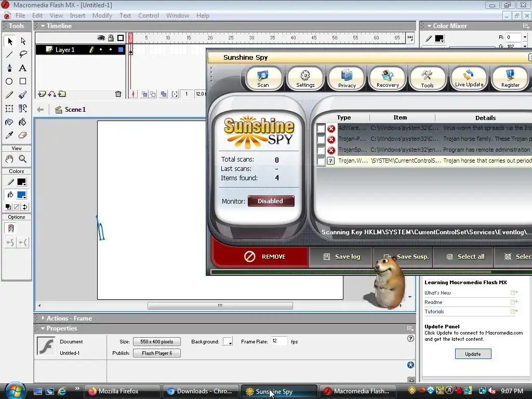Image resolution: width=532 pixels, height=399 pixels.
Task: Select the Brush tool
Action: point(23,95)
